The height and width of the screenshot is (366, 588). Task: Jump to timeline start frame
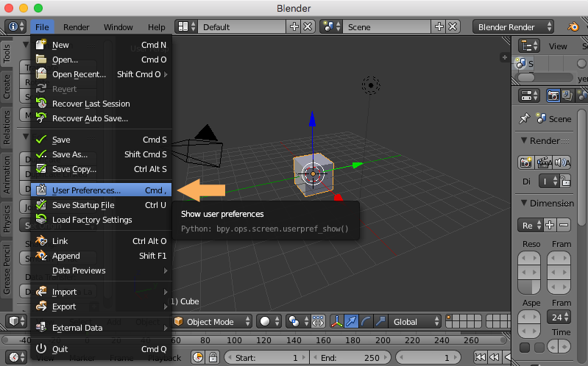(480, 357)
